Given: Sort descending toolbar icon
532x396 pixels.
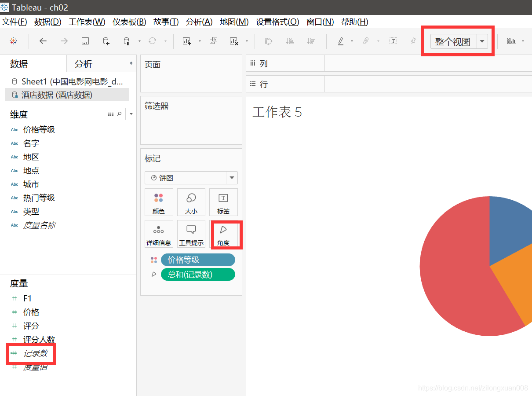Looking at the screenshot, I should 311,41.
